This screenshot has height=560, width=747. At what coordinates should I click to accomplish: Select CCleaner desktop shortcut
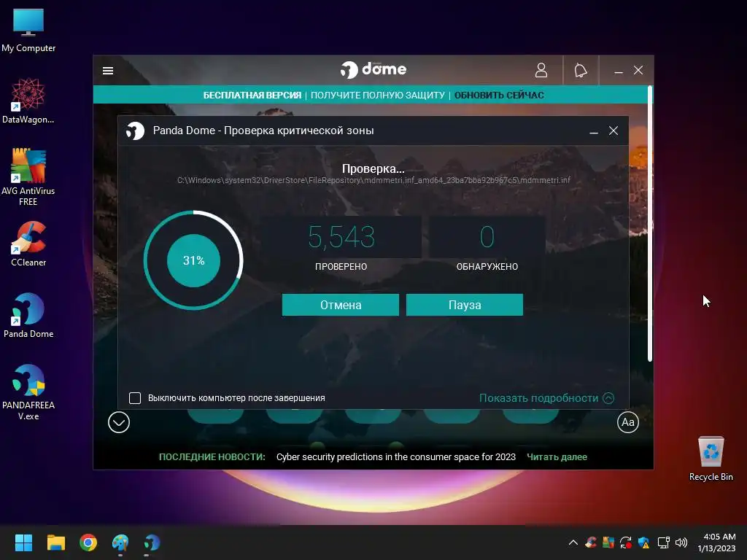pos(28,244)
